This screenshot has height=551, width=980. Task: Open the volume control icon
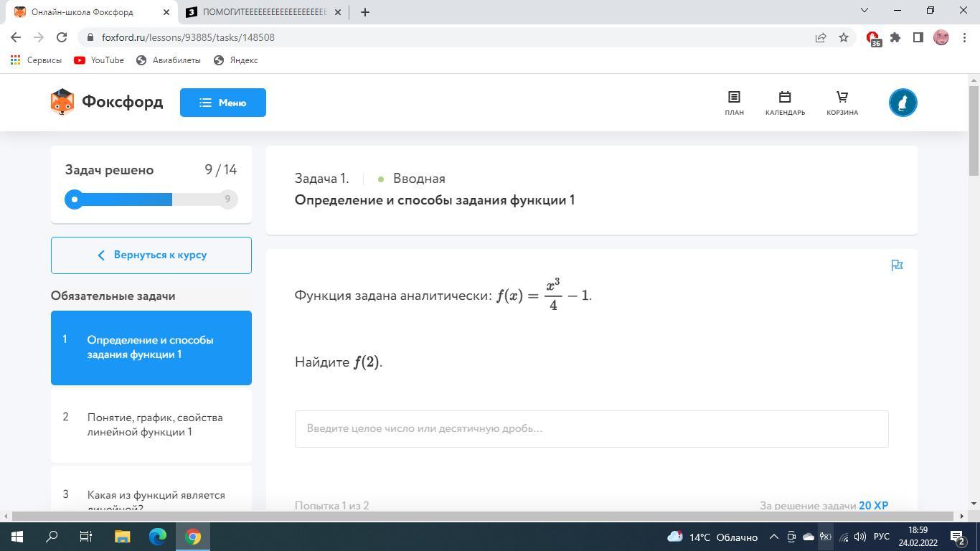pyautogui.click(x=859, y=537)
